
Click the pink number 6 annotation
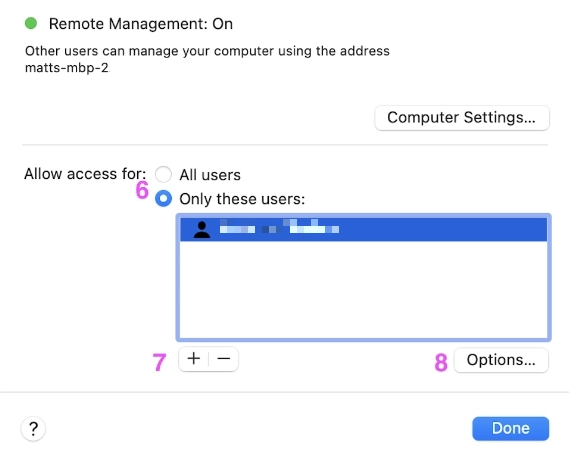(142, 190)
